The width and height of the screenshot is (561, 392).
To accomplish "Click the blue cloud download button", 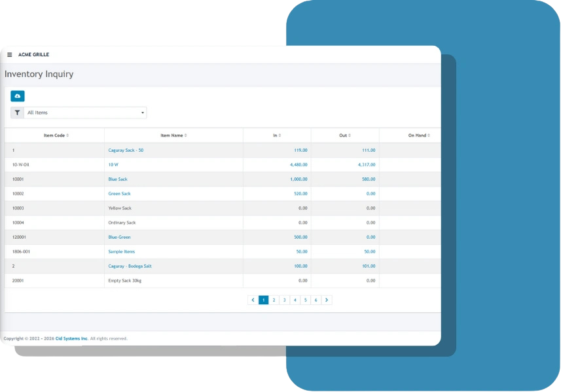I will tap(18, 96).
